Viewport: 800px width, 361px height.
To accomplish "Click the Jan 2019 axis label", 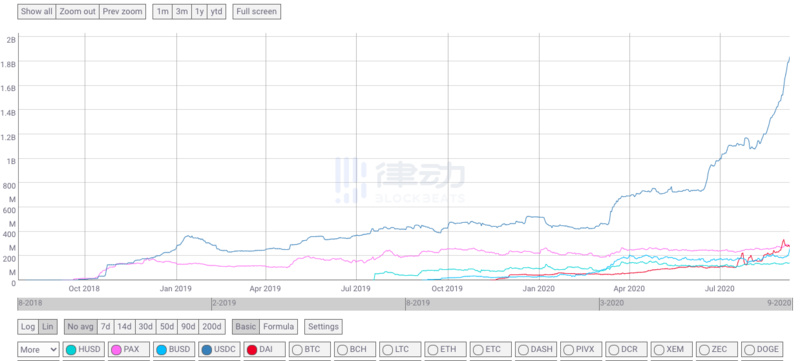I will [x=176, y=289].
